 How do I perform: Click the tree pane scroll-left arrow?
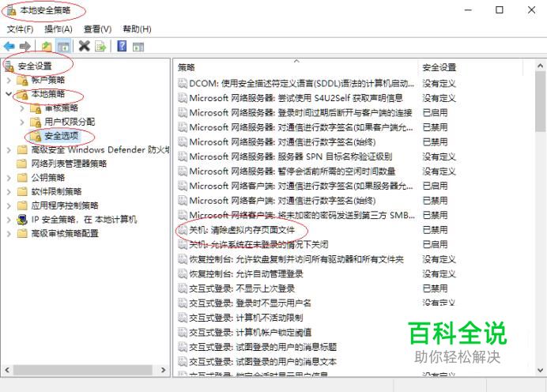[x=7, y=370]
